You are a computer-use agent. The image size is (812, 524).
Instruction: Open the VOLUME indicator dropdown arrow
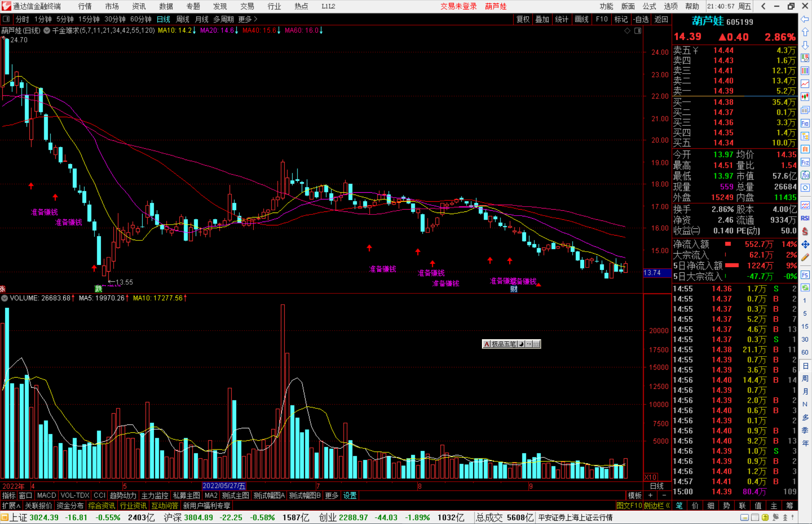(5, 298)
